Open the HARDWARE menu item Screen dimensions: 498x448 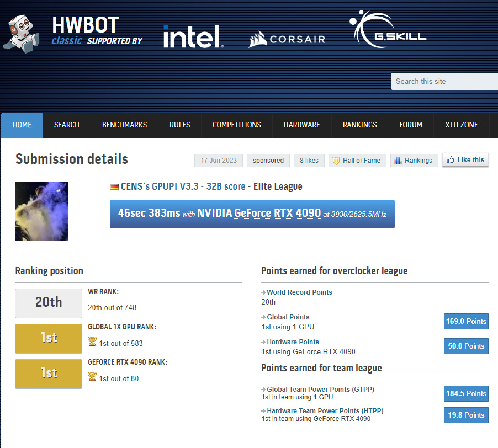coord(302,125)
